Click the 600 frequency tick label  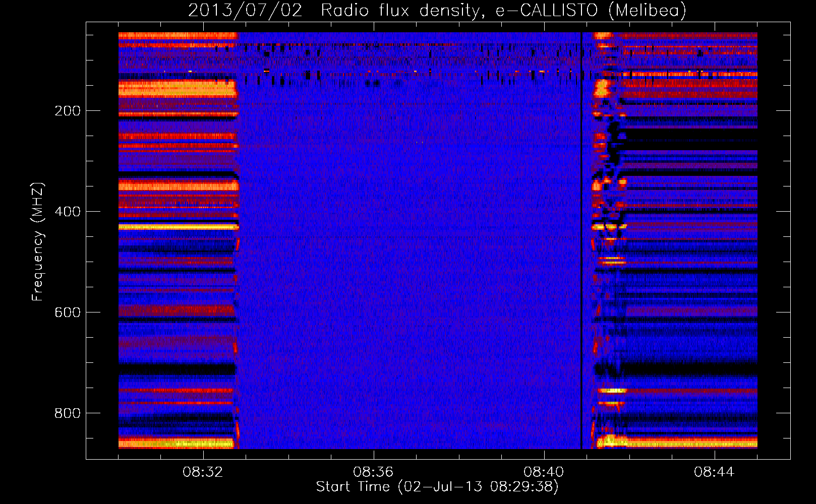[68, 312]
